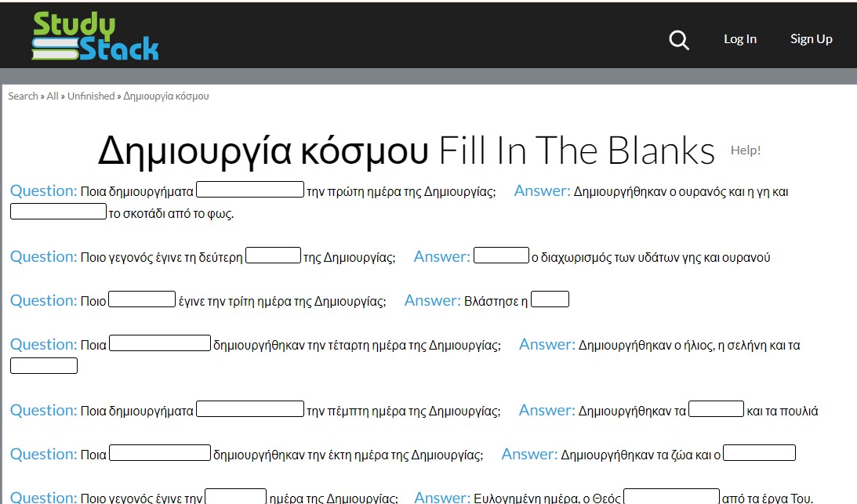Focus the small blank after 'Βλάστησε η'

[550, 299]
